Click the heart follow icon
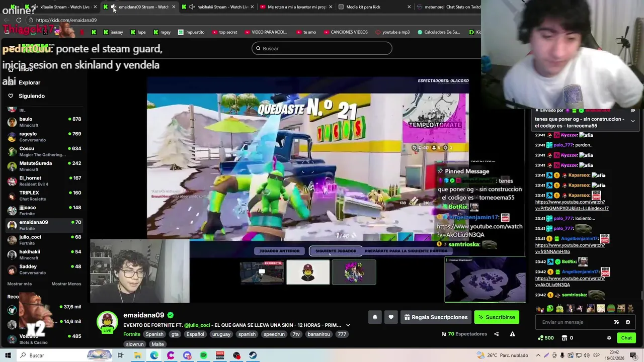 click(391, 317)
